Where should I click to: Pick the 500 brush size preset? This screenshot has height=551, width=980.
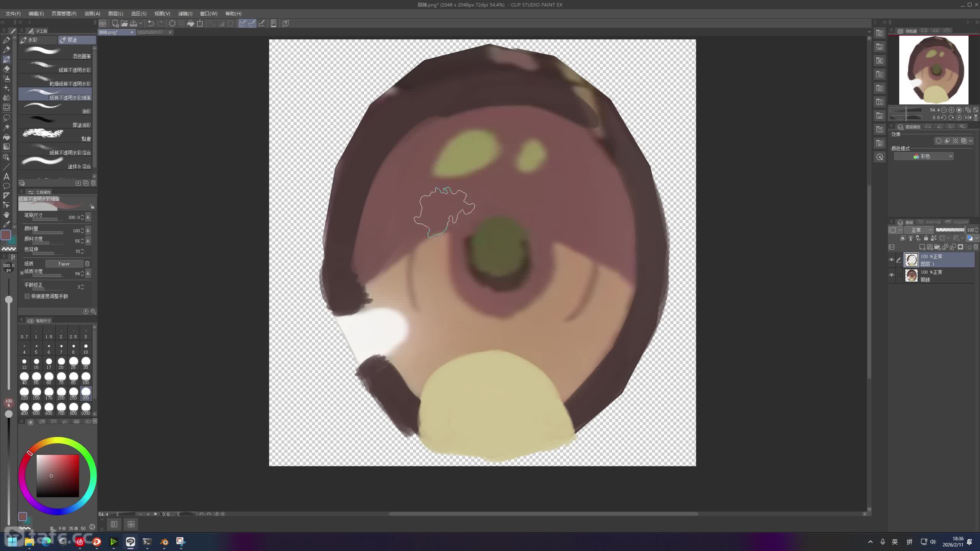pyautogui.click(x=36, y=408)
